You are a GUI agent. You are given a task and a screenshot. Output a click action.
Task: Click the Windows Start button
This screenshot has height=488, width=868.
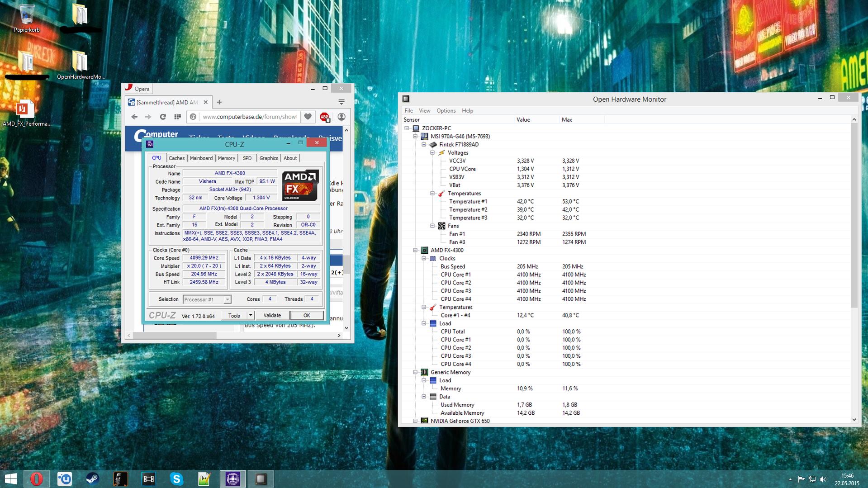pyautogui.click(x=10, y=479)
